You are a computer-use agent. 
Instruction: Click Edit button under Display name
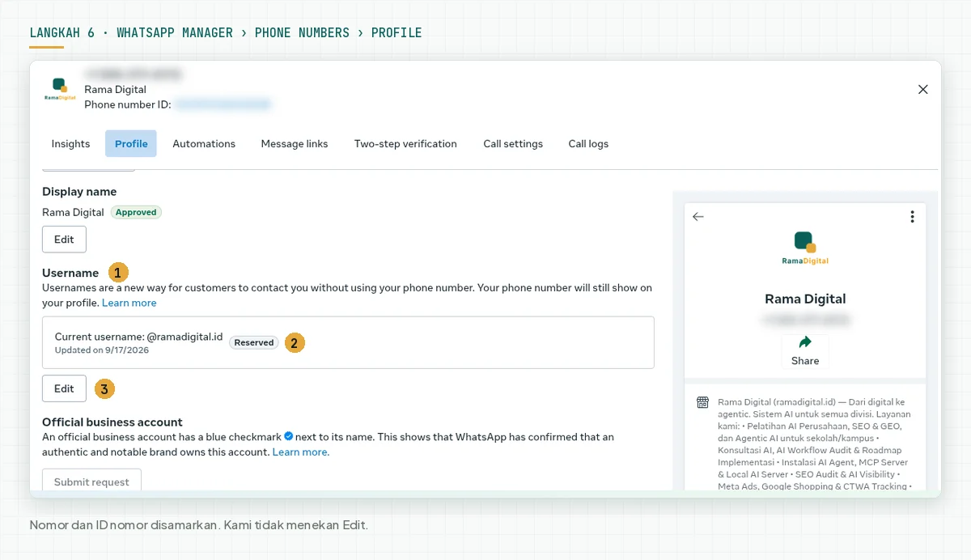(64, 240)
